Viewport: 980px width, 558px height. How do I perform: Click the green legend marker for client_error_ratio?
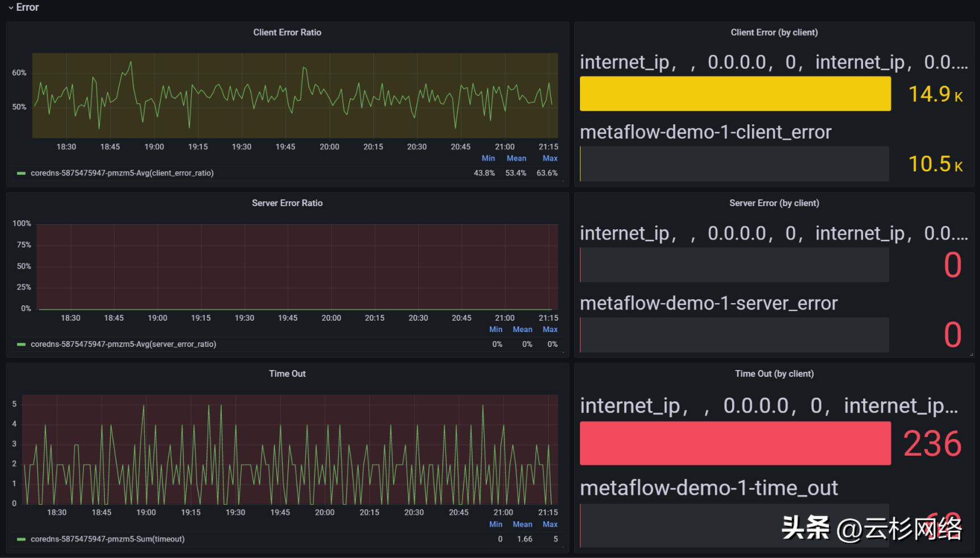coord(20,173)
